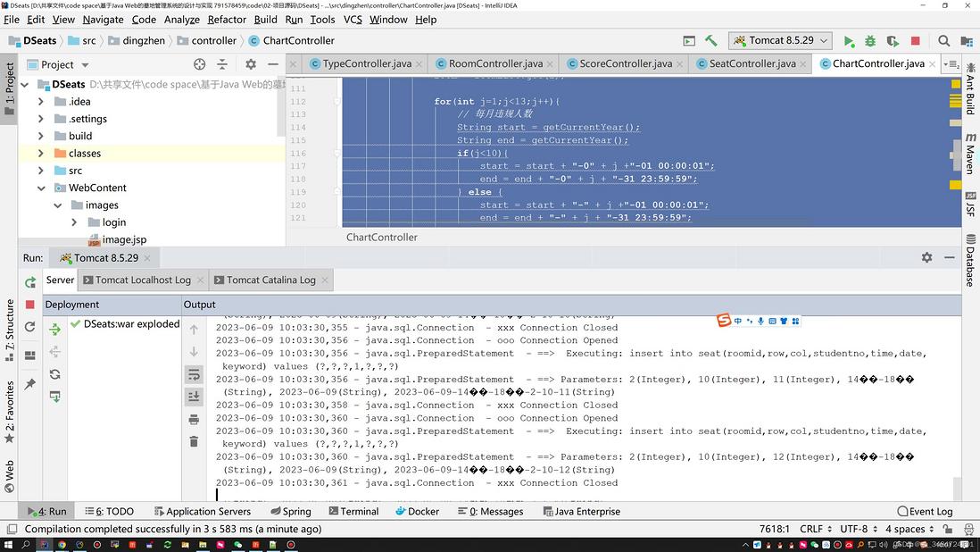This screenshot has width=980, height=552.
Task: Click the Windows Start button
Action: pyautogui.click(x=8, y=545)
